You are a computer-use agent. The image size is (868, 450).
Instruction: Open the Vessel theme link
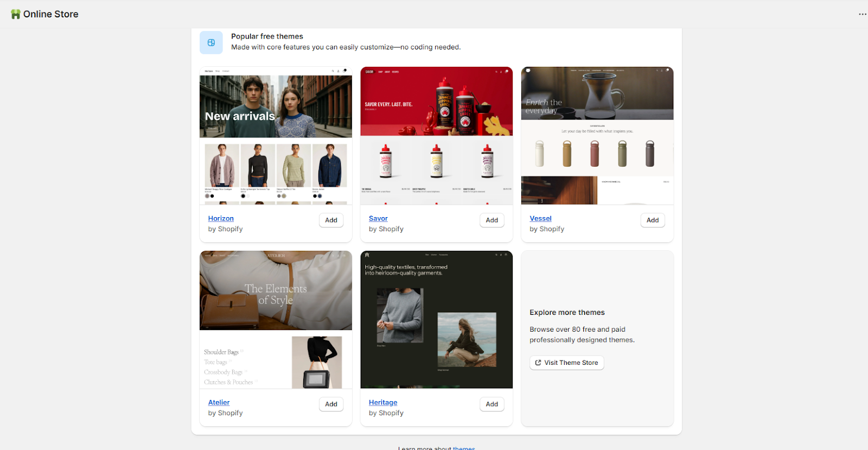tap(540, 218)
